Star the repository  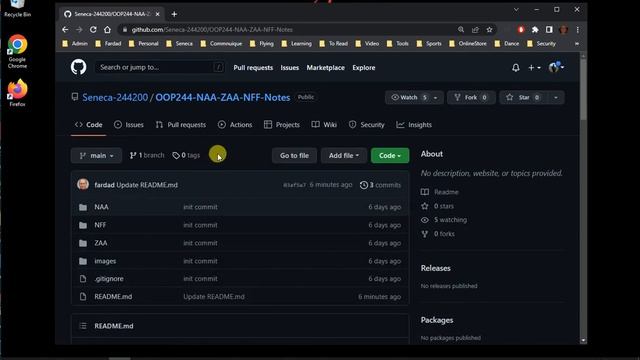click(x=523, y=98)
